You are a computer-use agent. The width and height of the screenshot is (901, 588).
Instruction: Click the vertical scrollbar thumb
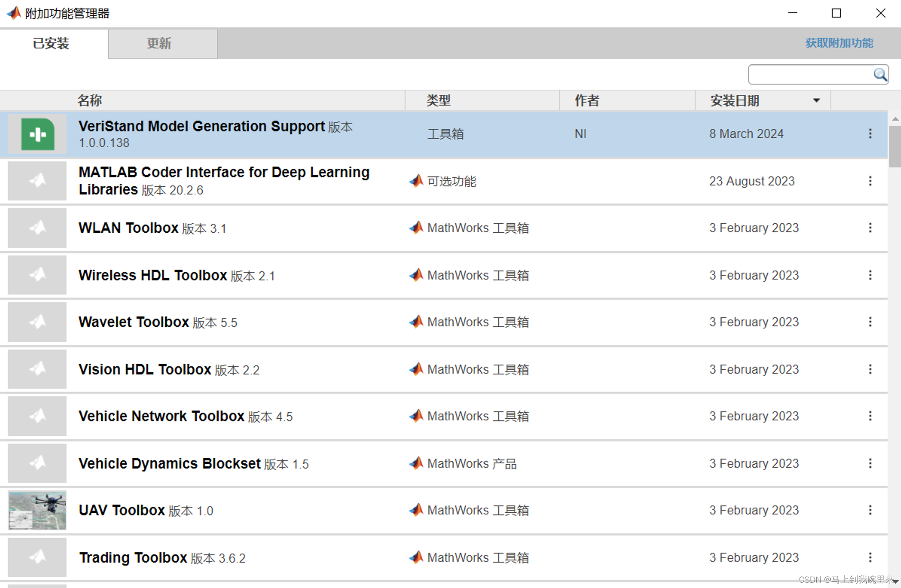pyautogui.click(x=895, y=146)
